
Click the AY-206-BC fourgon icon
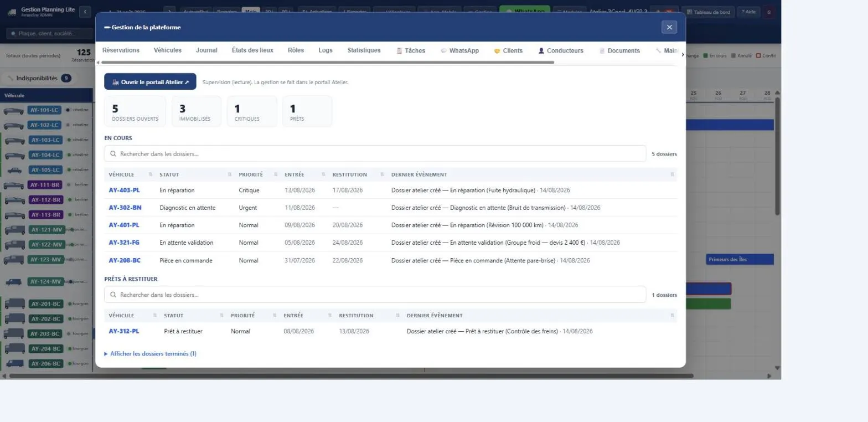pyautogui.click(x=14, y=364)
